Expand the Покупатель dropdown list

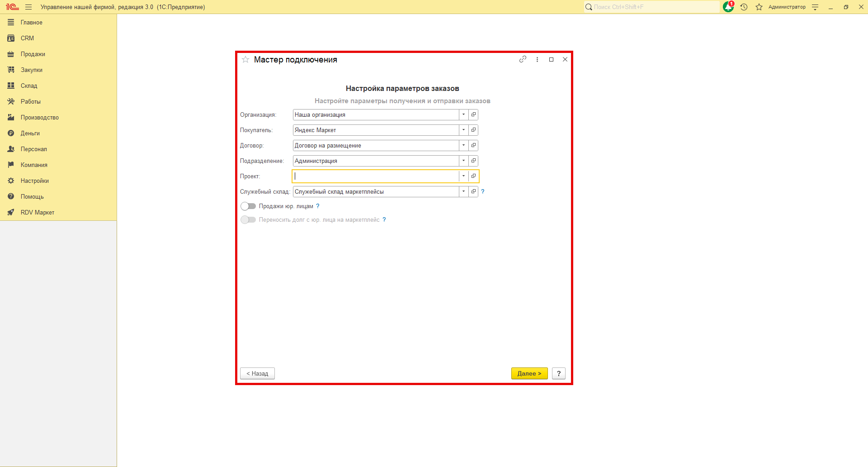pyautogui.click(x=463, y=130)
